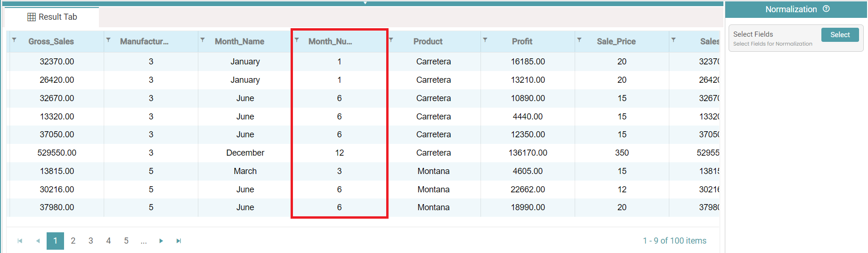Screen dimensions: 868x253
Task: Jump to the last page arrow
Action: [x=178, y=241]
